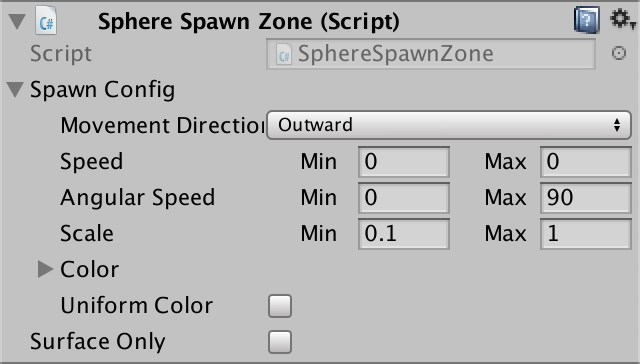
Task: Open the Movement Direction dropdown
Action: coord(449,125)
